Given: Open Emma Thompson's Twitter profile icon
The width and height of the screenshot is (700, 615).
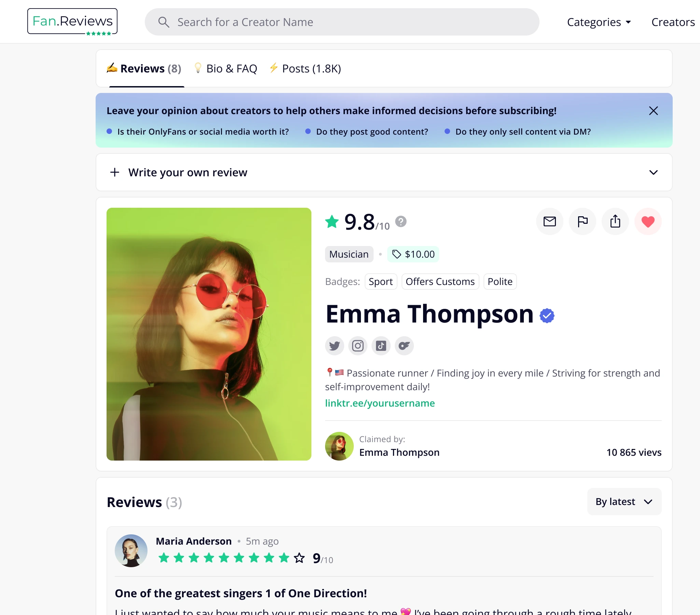Looking at the screenshot, I should (x=335, y=346).
